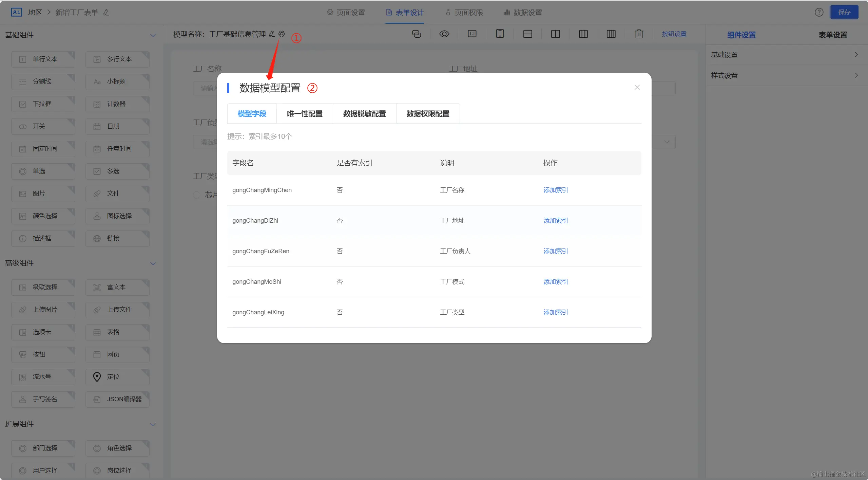Click the 按钮设置 link
Screen dimensions: 868x480
(x=674, y=34)
